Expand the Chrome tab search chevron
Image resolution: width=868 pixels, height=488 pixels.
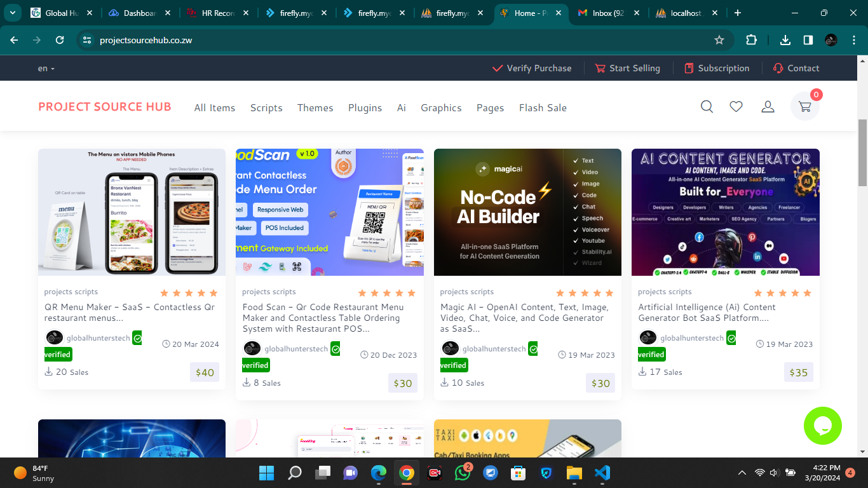tap(12, 13)
